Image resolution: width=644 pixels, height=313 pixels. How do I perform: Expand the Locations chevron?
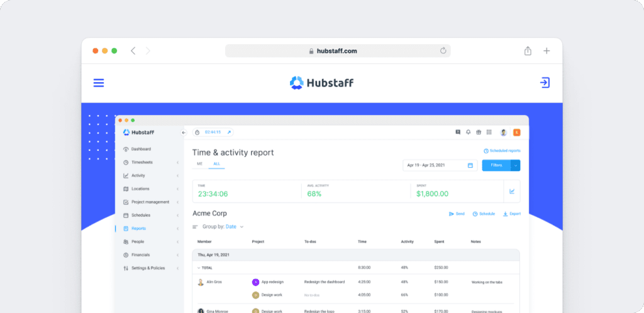[177, 189]
